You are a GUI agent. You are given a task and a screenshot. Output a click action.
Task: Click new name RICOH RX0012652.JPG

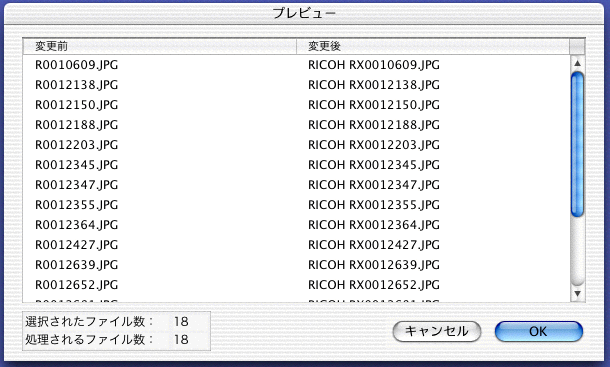coord(374,285)
